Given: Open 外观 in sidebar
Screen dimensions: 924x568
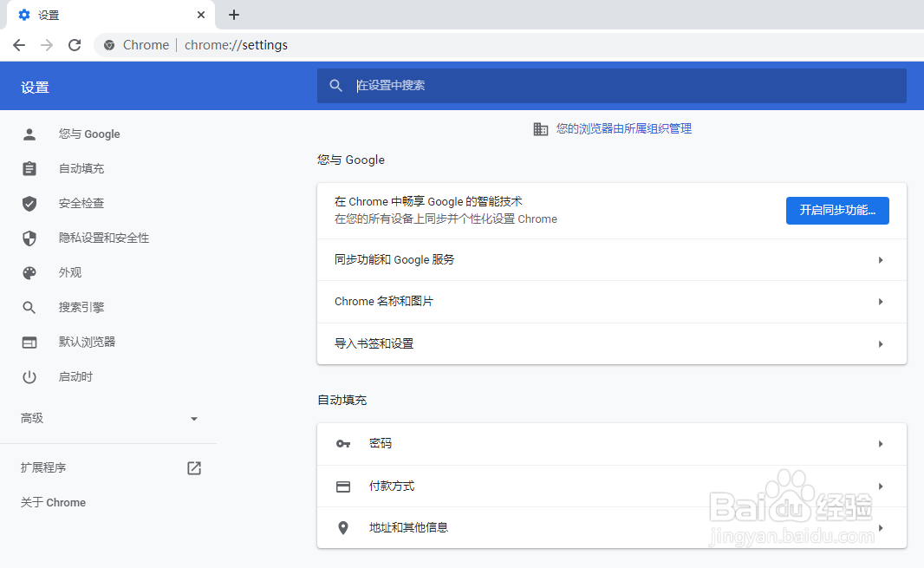Looking at the screenshot, I should click(70, 272).
